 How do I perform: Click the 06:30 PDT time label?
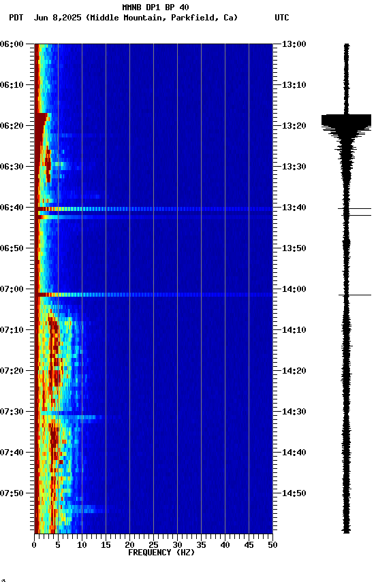(12, 167)
